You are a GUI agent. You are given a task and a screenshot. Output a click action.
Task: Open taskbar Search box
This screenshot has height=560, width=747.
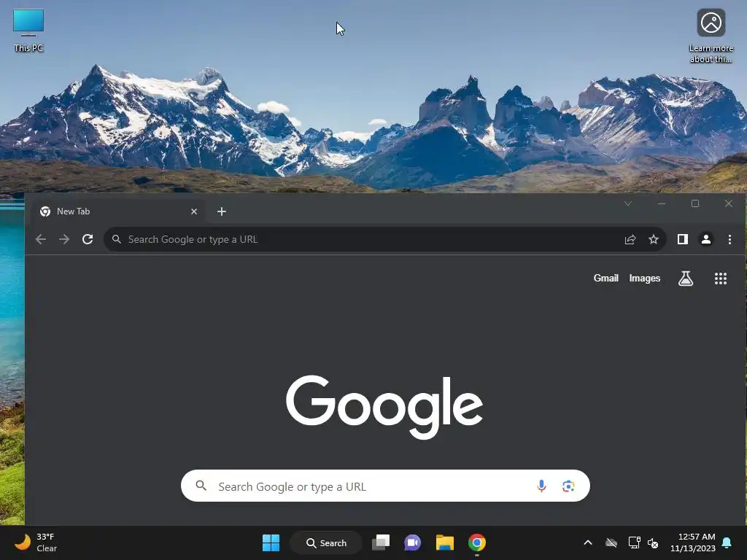pyautogui.click(x=326, y=542)
